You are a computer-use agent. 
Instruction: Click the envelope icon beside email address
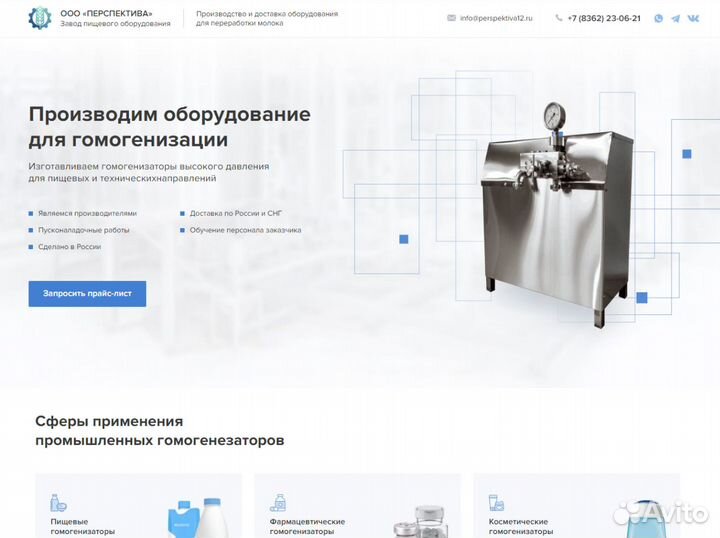click(x=451, y=18)
